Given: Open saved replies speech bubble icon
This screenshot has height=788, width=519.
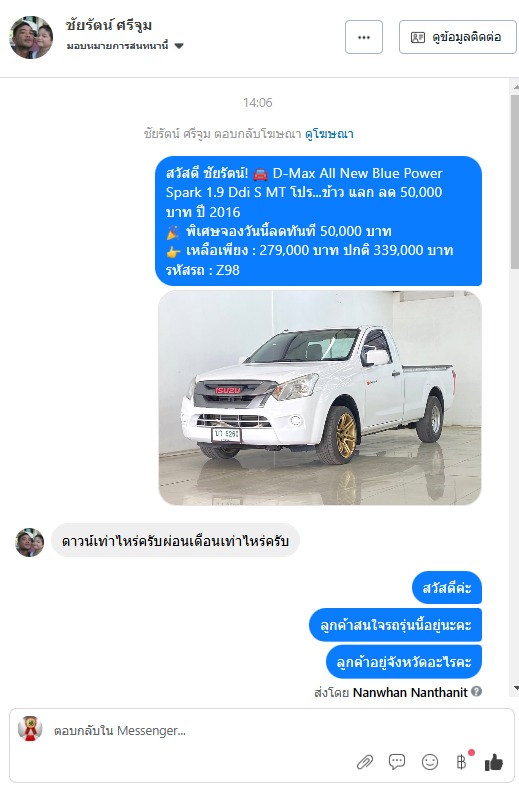Looking at the screenshot, I should pyautogui.click(x=397, y=762).
